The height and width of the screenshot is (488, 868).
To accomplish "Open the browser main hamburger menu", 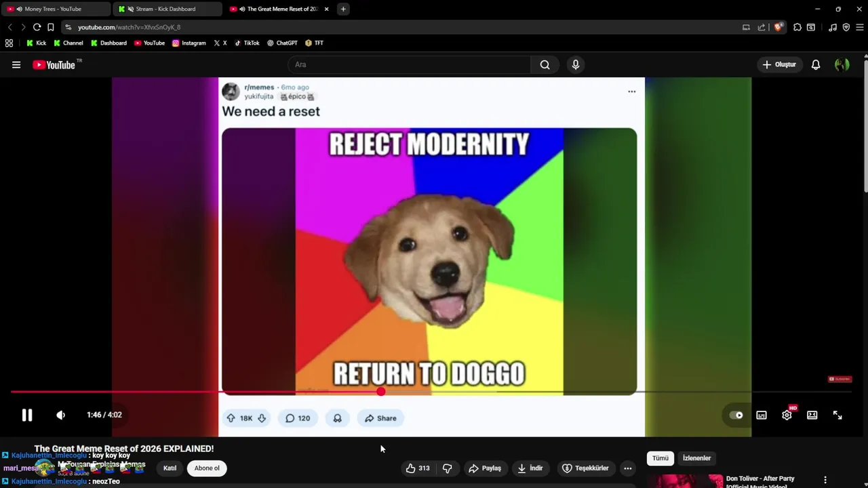I will tap(860, 27).
